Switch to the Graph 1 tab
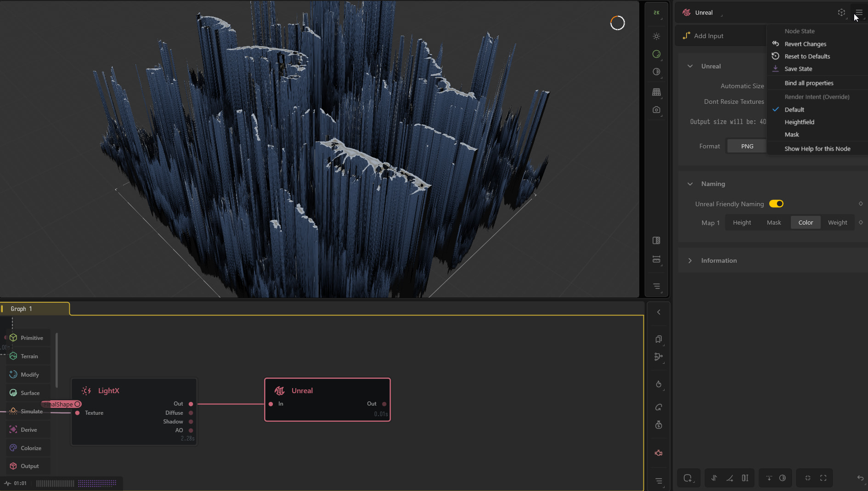This screenshot has width=868, height=491. pyautogui.click(x=22, y=309)
